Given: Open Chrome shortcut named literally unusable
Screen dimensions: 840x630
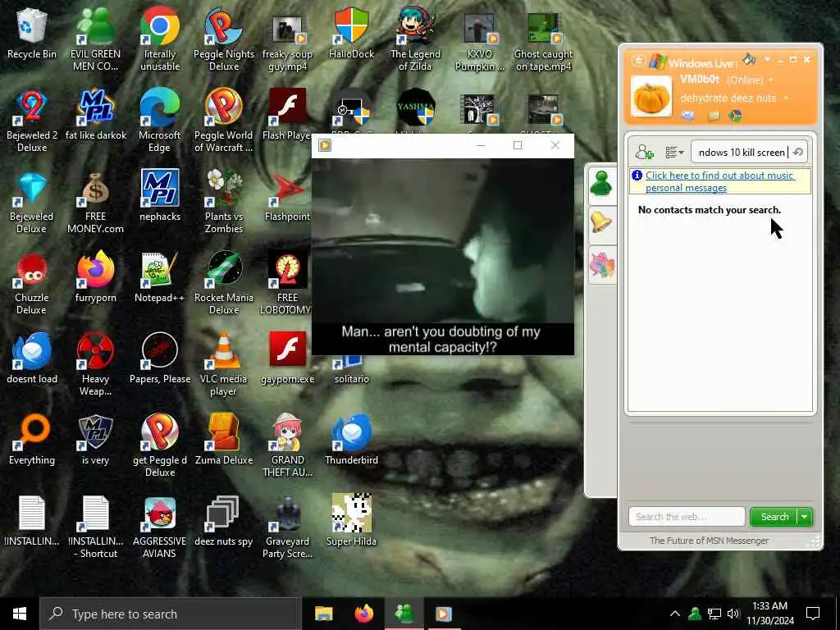Looking at the screenshot, I should pos(160,39).
